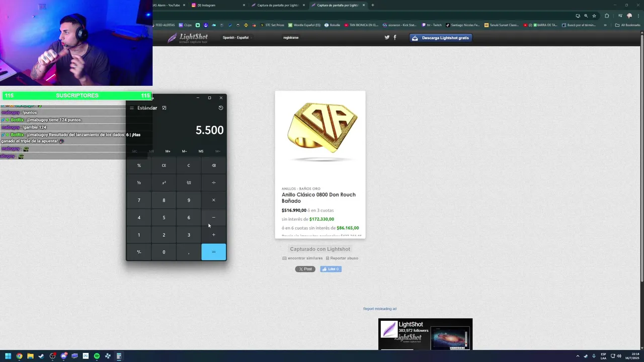Click the calculator display value 5.500

pos(209,130)
